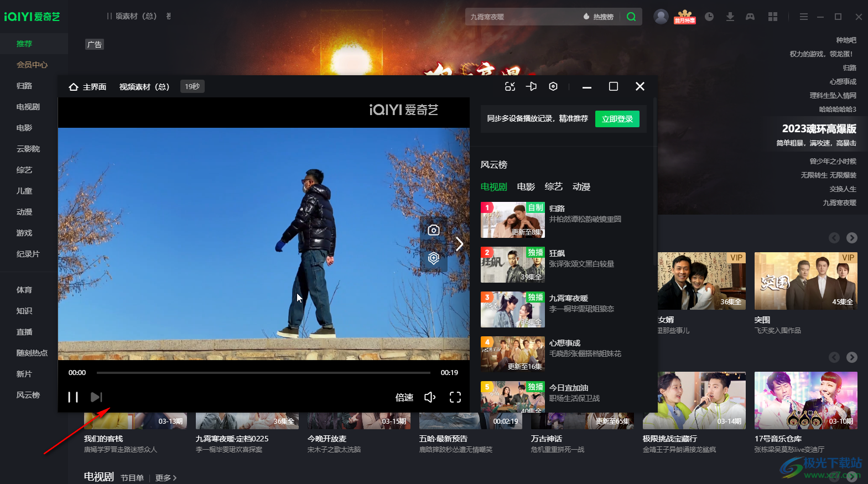Open 纪录片 in left sidebar
Viewport: 868px width, 484px height.
[28, 254]
